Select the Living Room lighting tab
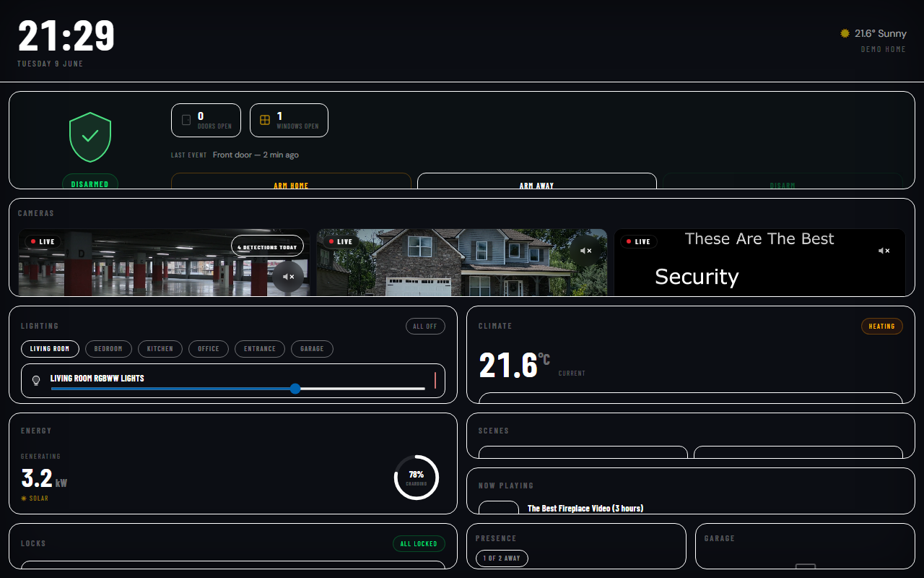 [50, 349]
